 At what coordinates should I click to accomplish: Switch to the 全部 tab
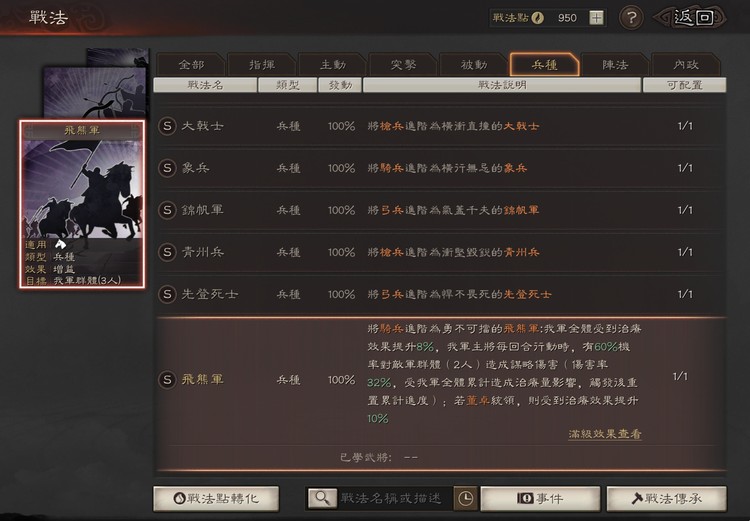[x=191, y=65]
